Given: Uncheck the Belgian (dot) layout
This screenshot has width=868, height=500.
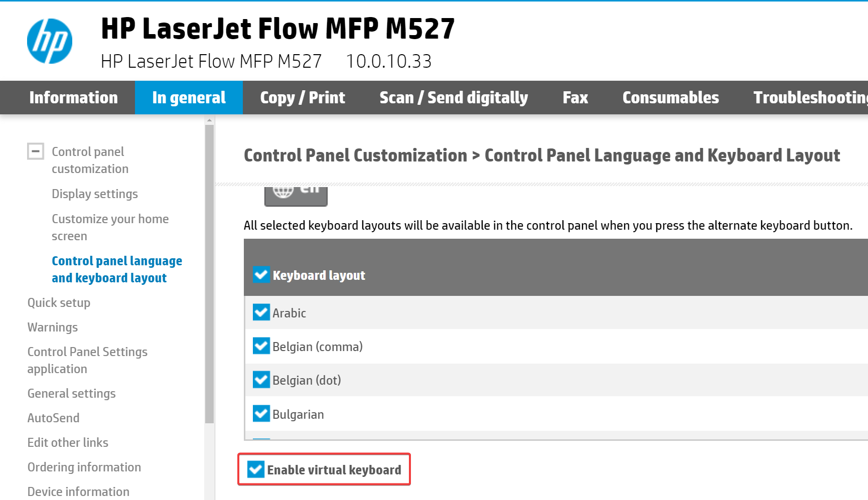Looking at the screenshot, I should (x=261, y=380).
